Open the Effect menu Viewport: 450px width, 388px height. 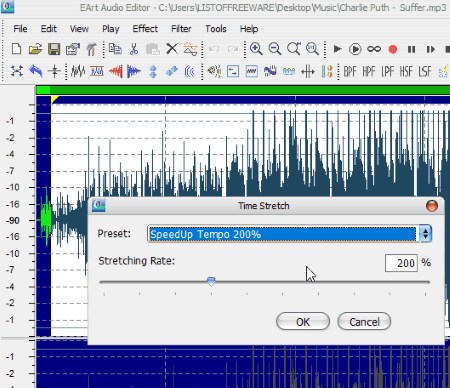[x=145, y=29]
